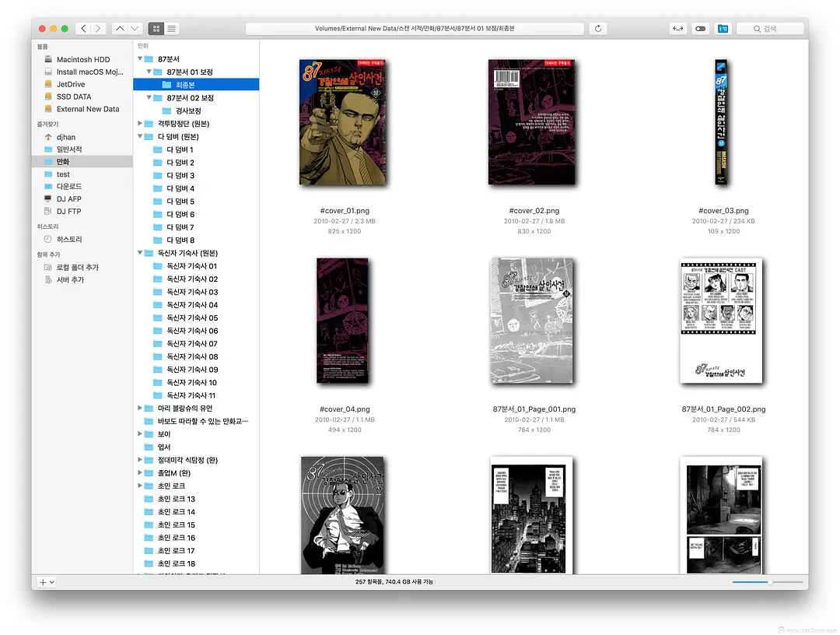The height and width of the screenshot is (635, 840).
Task: Collapse the 87분서 folder
Action: (140, 58)
